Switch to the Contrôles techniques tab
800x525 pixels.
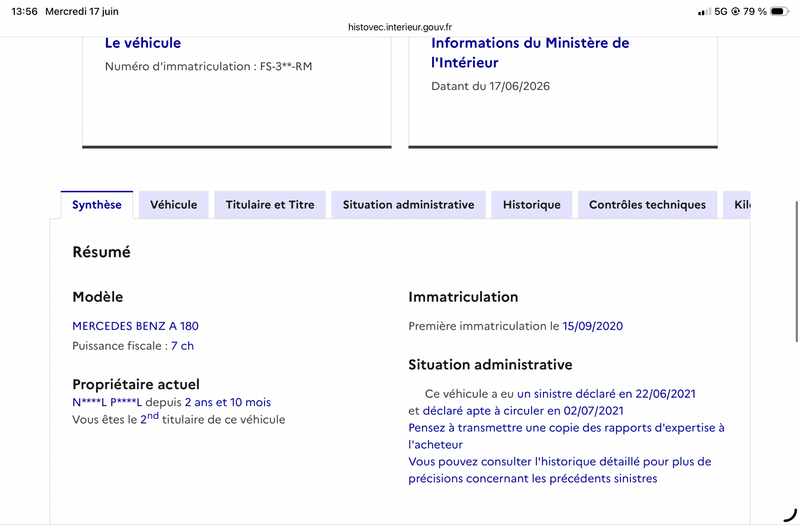647,205
